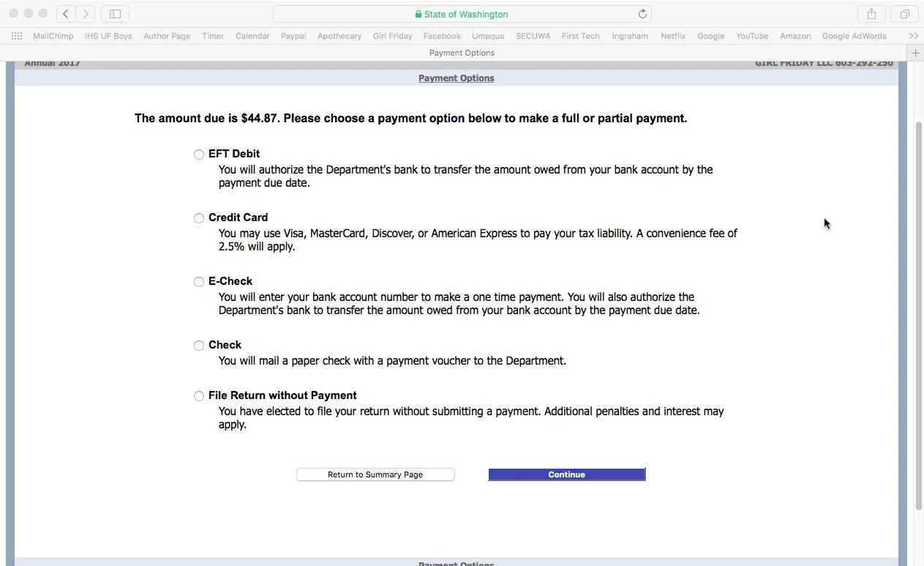Click the Payment Options page heading

pos(457,78)
